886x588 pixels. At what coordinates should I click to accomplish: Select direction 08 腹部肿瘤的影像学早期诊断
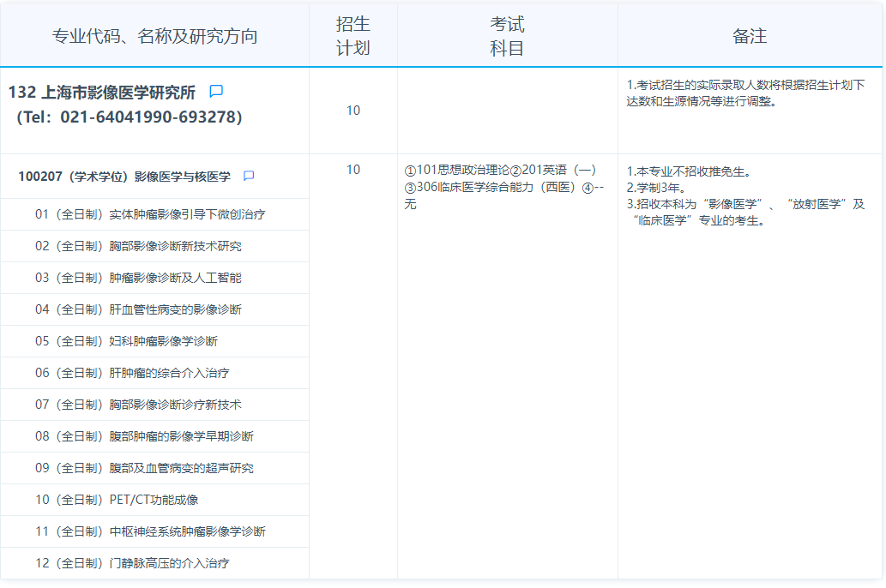click(x=144, y=436)
